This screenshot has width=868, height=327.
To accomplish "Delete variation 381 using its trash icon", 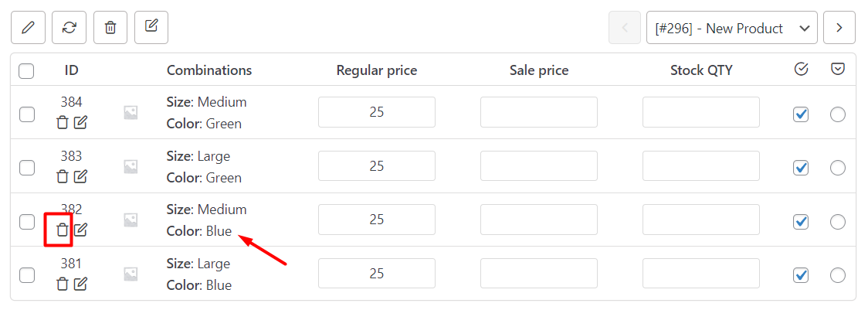I will coord(63,284).
